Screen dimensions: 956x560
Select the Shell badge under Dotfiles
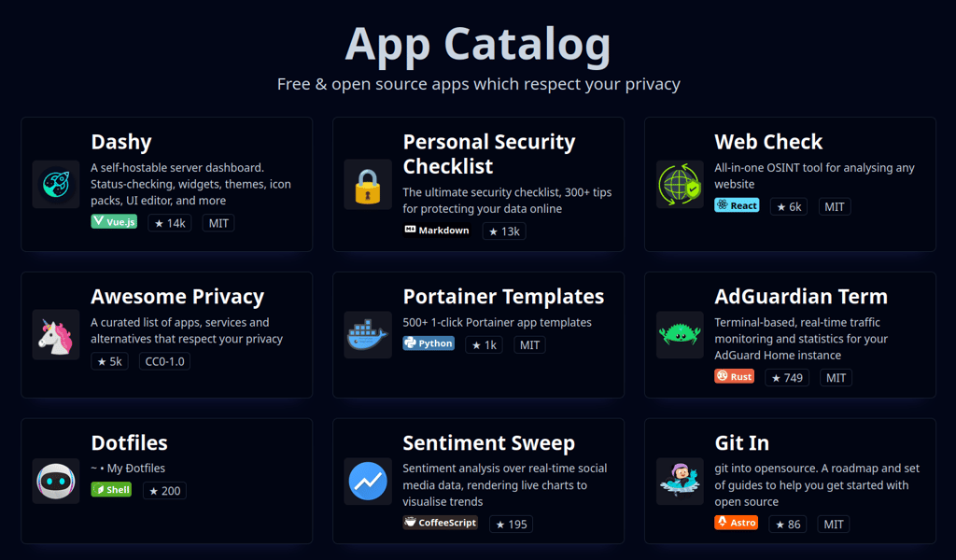[x=111, y=489]
